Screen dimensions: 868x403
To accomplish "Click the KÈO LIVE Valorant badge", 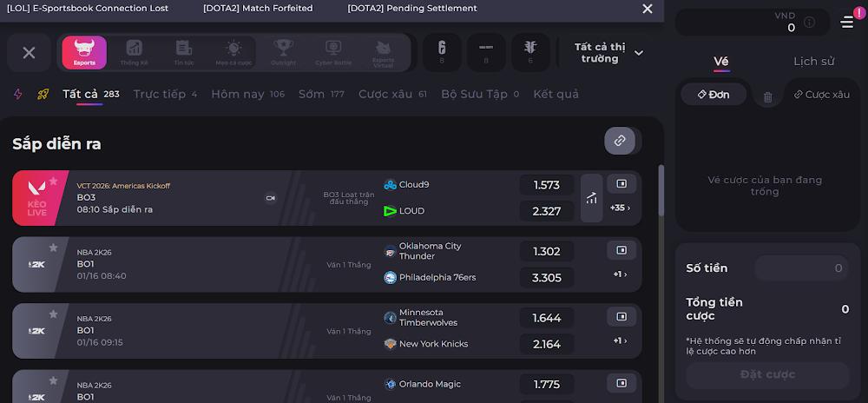I will pos(37,198).
